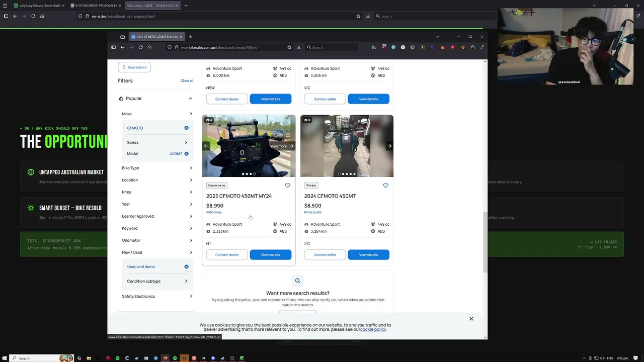The image size is (644, 362).
Task: Open the library icon in bikesales toolbar
Action: (374, 47)
